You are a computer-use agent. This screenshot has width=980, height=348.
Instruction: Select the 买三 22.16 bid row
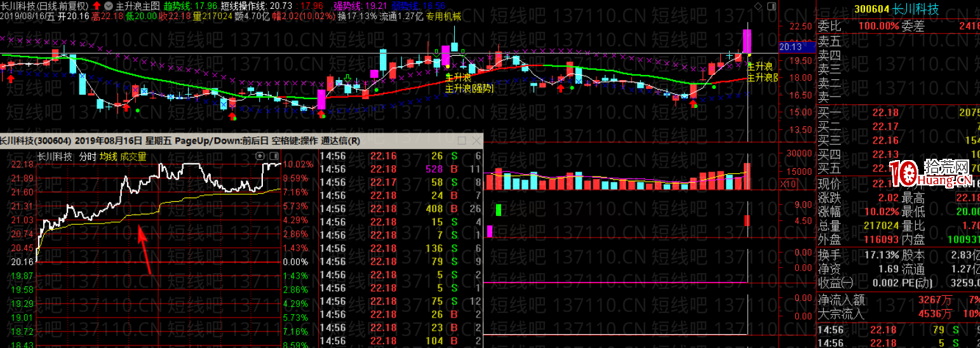[x=898, y=140]
